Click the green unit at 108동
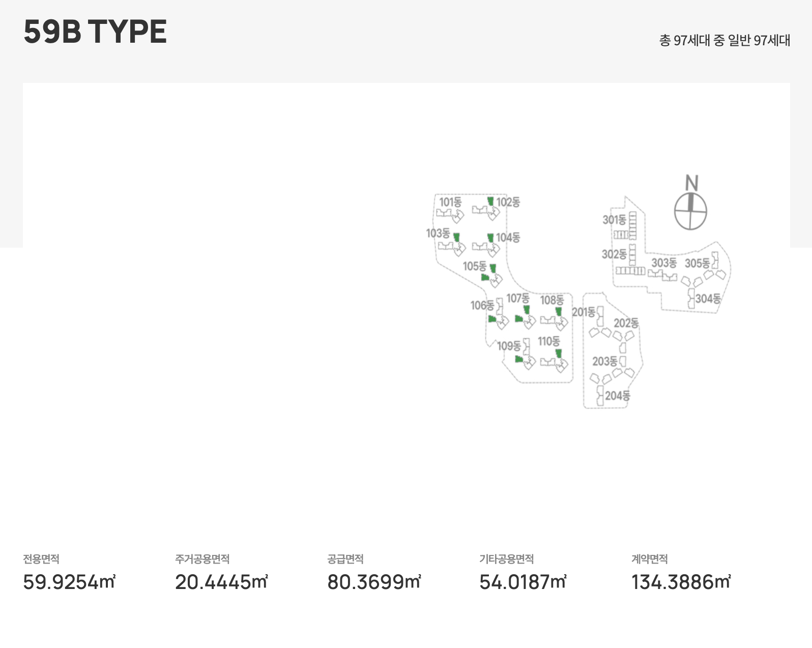 [559, 311]
